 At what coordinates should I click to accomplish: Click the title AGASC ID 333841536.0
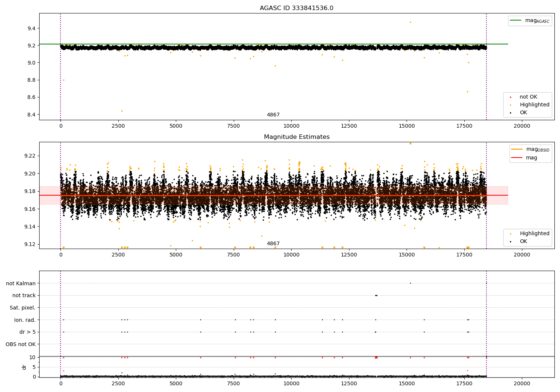(x=296, y=8)
